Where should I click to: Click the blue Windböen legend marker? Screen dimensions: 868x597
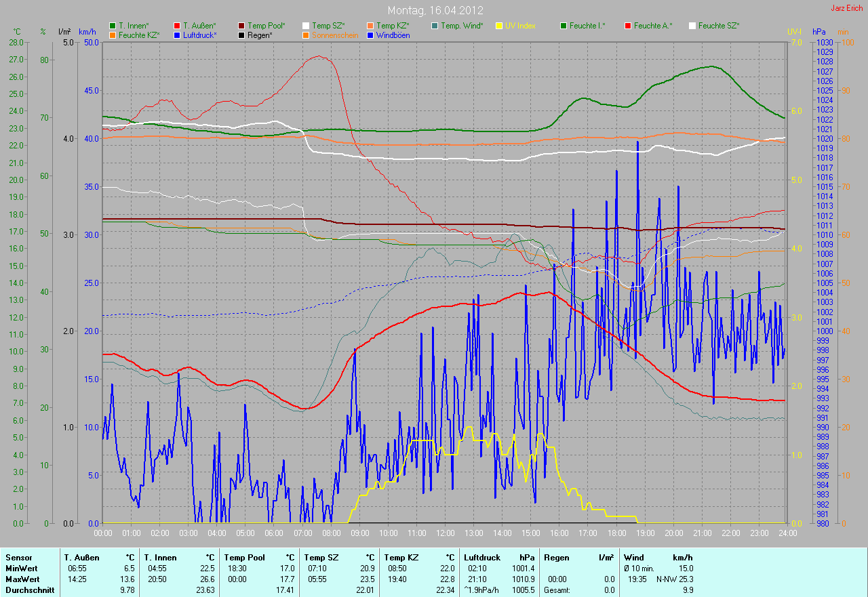pos(370,35)
